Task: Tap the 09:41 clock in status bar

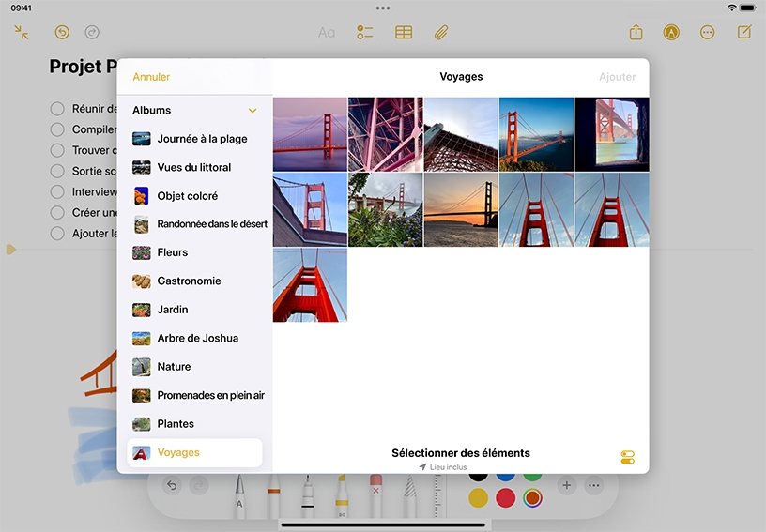Action: pos(21,8)
